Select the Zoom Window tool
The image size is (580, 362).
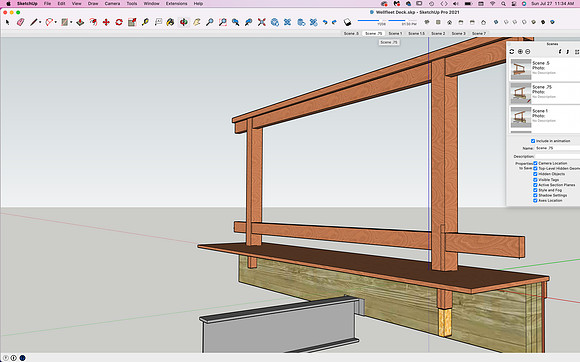(223, 23)
